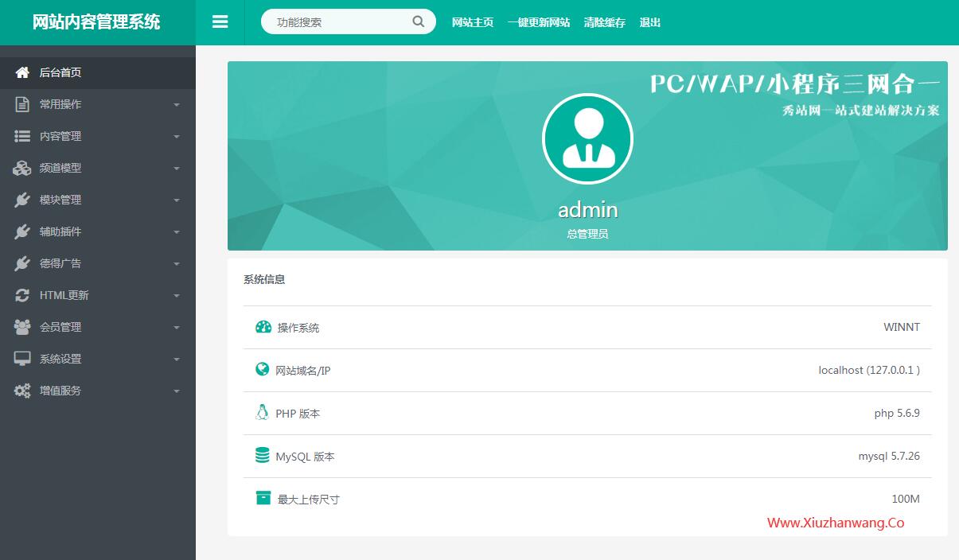Open the 网站主页 link
The width and height of the screenshot is (959, 560).
[473, 22]
